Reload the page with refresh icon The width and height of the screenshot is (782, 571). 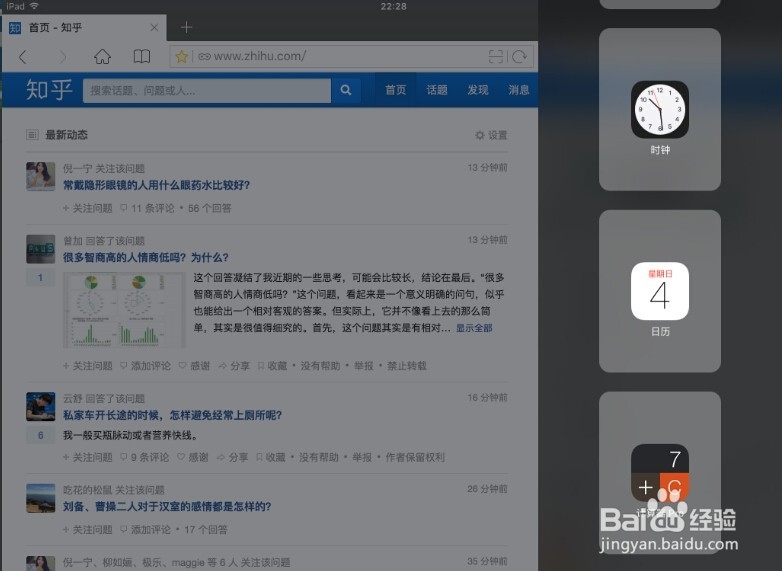[x=520, y=56]
